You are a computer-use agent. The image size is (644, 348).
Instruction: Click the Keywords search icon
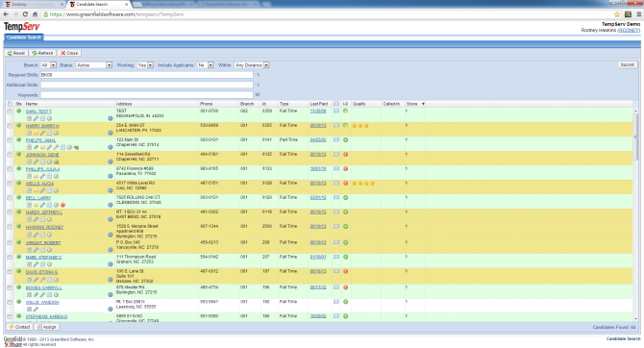click(258, 94)
